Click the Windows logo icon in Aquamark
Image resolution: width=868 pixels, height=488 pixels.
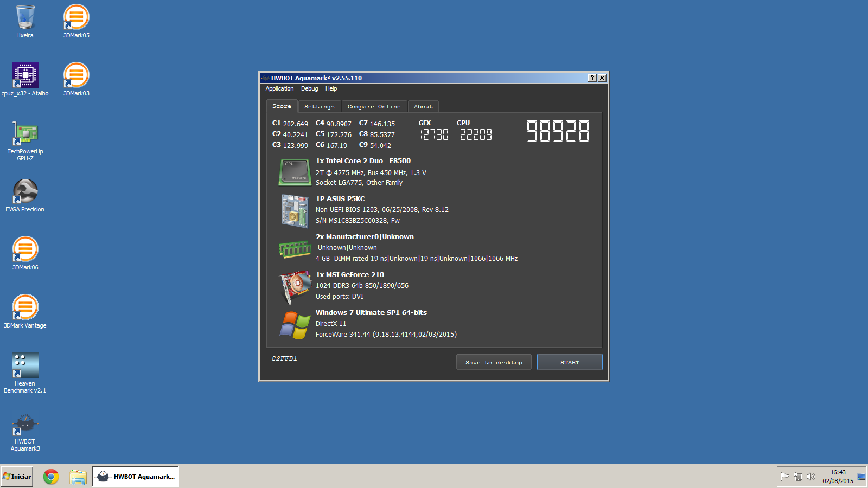coord(295,325)
